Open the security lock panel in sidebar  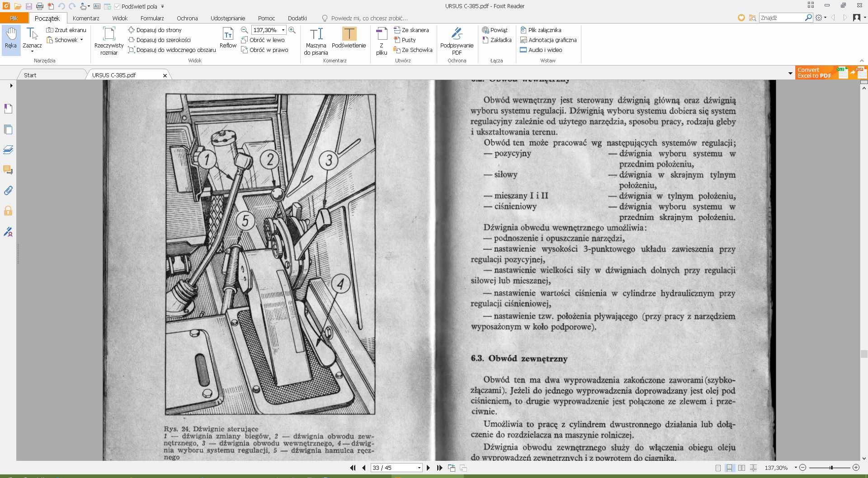coord(8,211)
